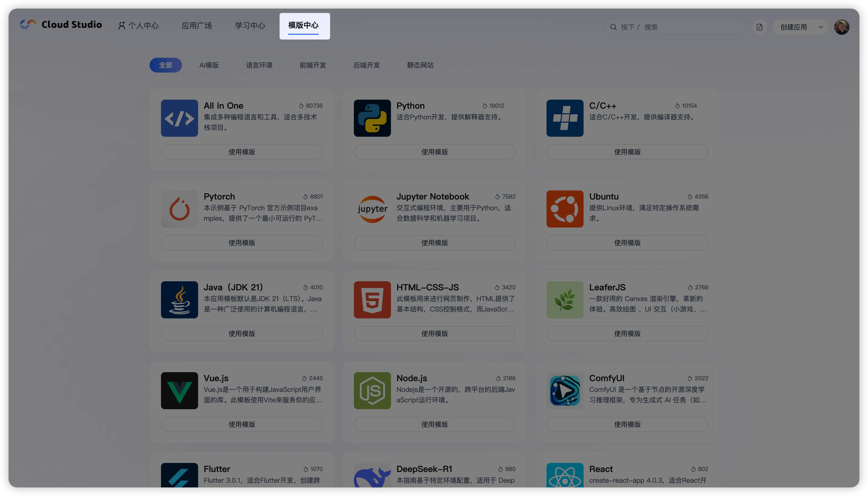Open the document icon beside search
The width and height of the screenshot is (868, 496).
click(x=759, y=27)
